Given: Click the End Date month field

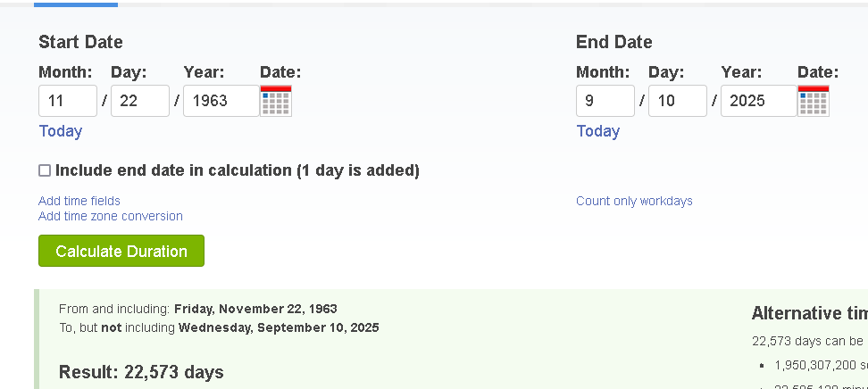Looking at the screenshot, I should 605,101.
